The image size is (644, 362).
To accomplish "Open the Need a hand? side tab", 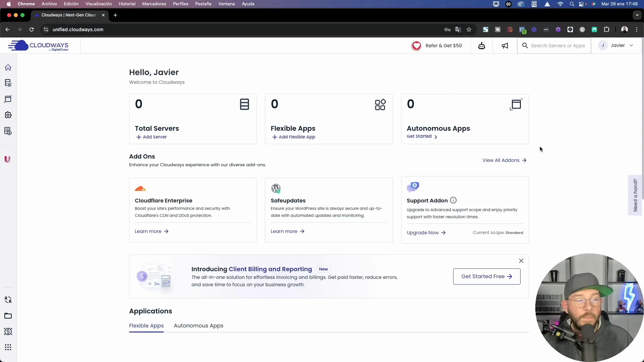I will click(635, 195).
